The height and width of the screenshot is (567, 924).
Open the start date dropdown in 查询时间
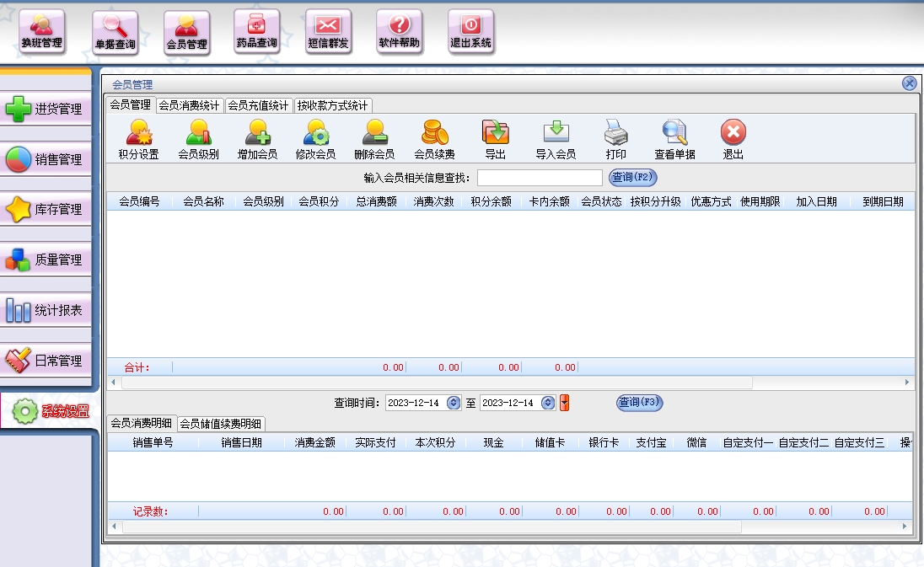point(454,403)
